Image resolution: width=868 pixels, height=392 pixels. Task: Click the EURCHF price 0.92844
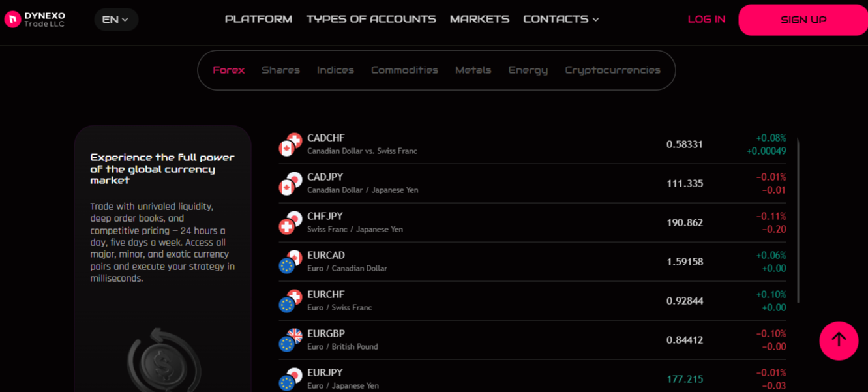pyautogui.click(x=685, y=301)
